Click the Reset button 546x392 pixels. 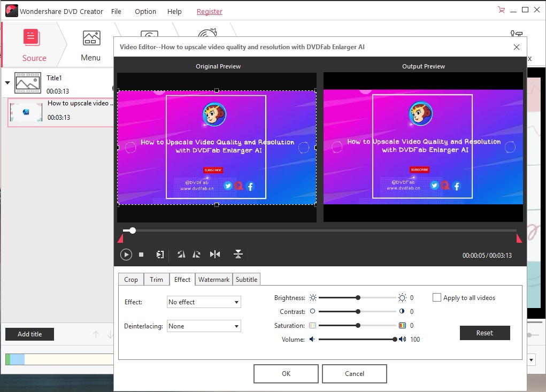click(485, 333)
